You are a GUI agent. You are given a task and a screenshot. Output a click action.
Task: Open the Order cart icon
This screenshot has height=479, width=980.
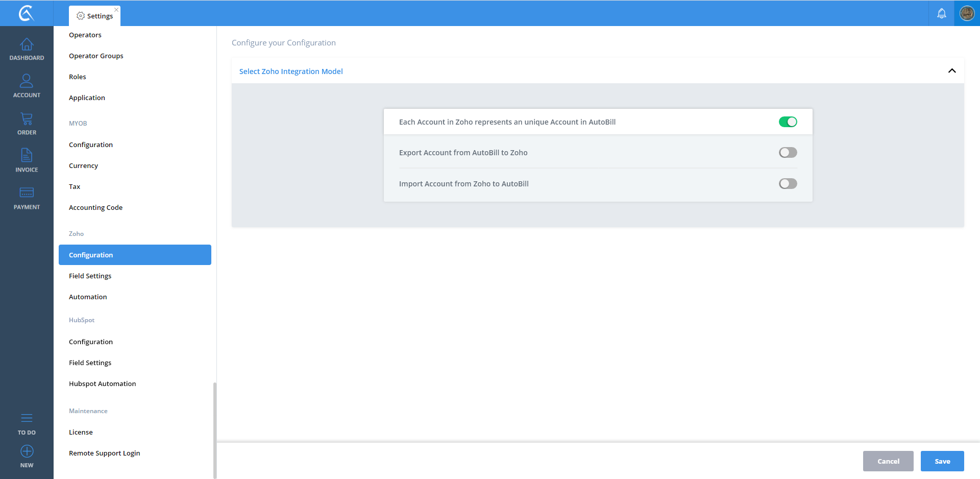(x=27, y=119)
